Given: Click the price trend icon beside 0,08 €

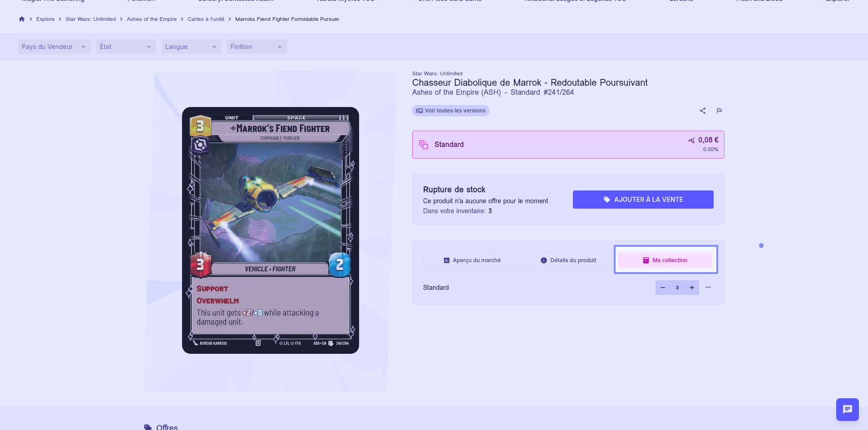Looking at the screenshot, I should tap(691, 140).
